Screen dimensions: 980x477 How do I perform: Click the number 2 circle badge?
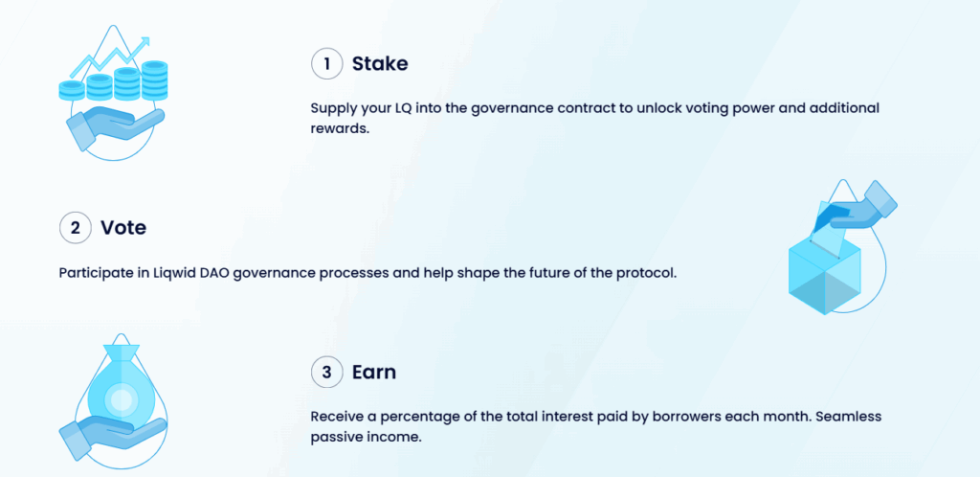[75, 229]
